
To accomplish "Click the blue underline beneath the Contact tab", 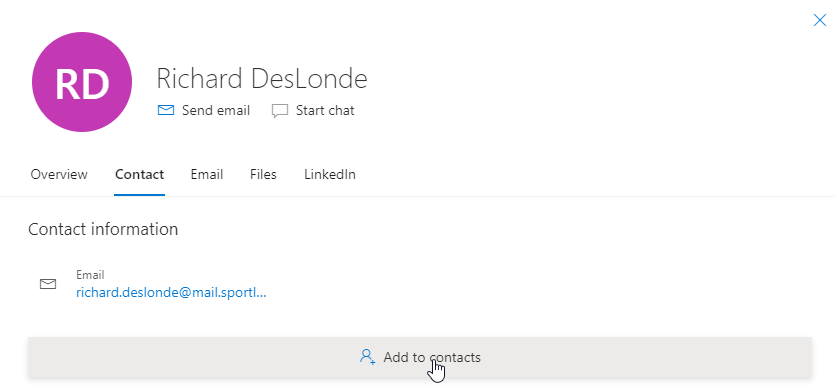I will [140, 194].
